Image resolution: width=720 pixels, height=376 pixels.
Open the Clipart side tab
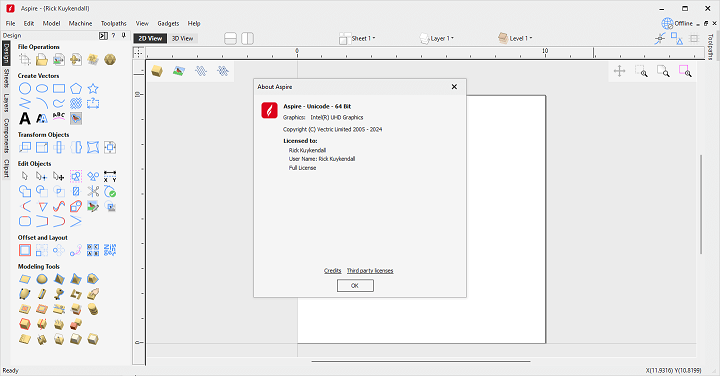pyautogui.click(x=6, y=168)
